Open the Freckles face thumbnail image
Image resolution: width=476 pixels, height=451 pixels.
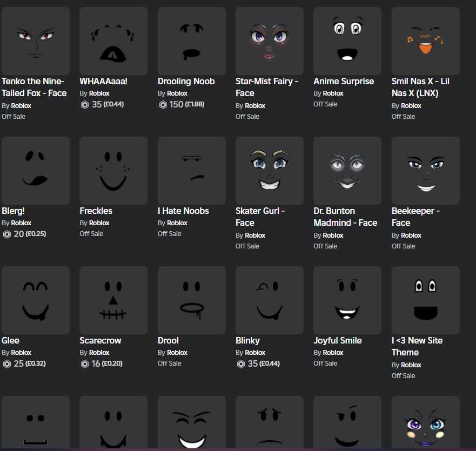pyautogui.click(x=113, y=171)
